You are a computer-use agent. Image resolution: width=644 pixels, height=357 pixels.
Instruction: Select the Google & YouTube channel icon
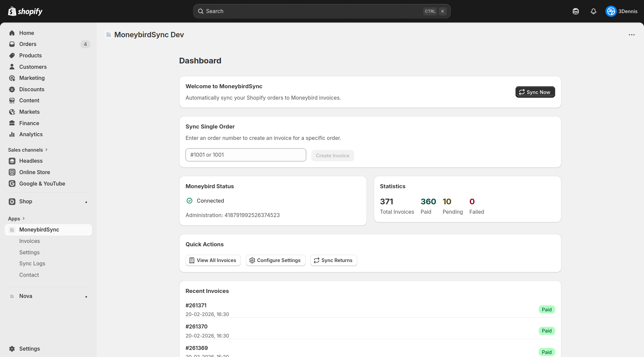[x=12, y=184]
